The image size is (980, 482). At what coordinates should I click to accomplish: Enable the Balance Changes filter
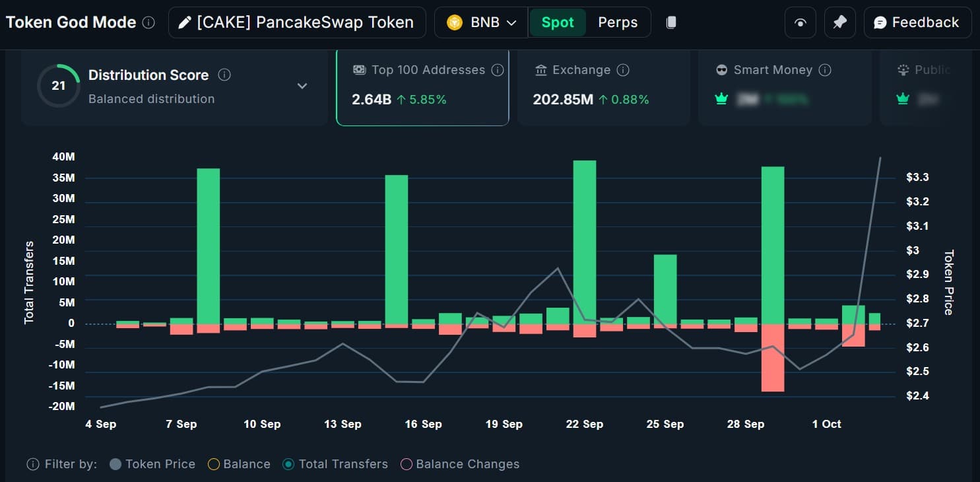(406, 464)
